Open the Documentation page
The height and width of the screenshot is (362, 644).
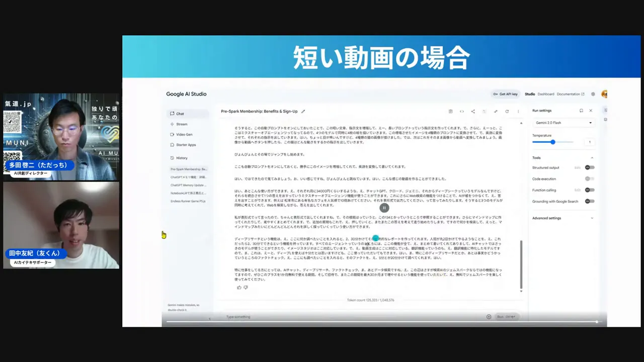568,94
